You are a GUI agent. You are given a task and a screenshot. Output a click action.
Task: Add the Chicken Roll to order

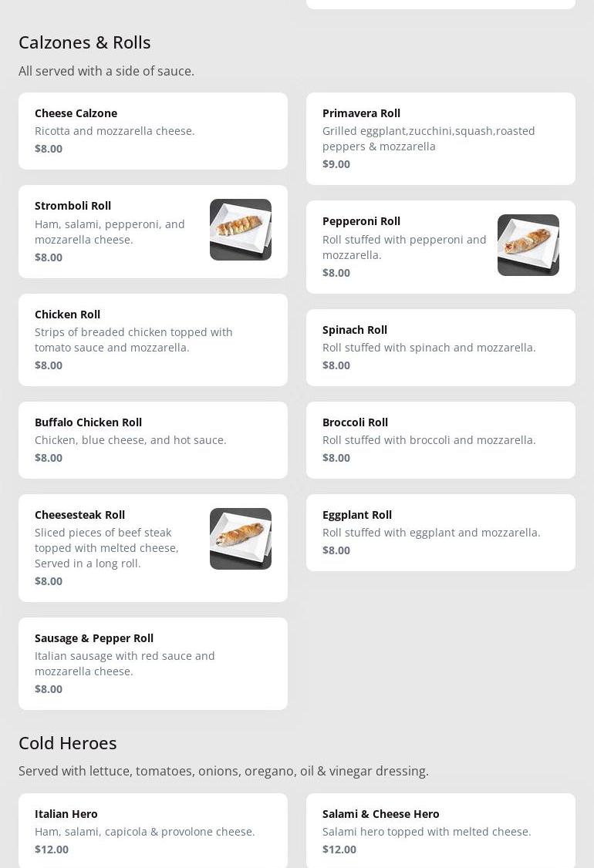pyautogui.click(x=153, y=340)
